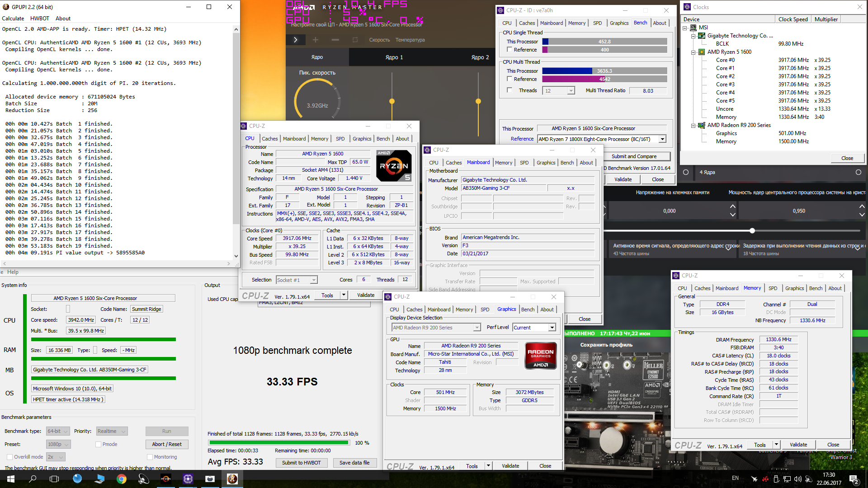
Task: Open Windows Start menu
Action: pyautogui.click(x=11, y=479)
